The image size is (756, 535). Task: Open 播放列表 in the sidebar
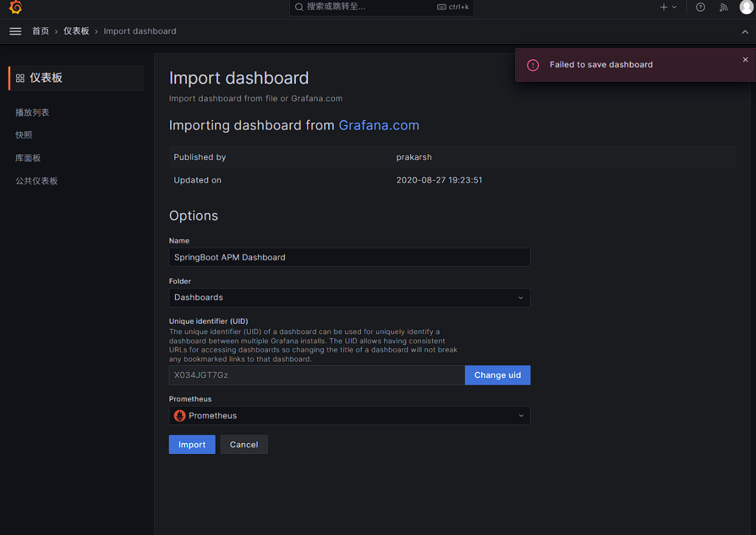pos(32,113)
